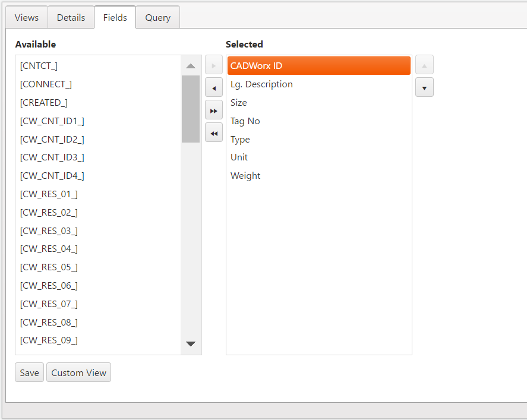Switch to the Views tab
527x420 pixels.
[27, 17]
